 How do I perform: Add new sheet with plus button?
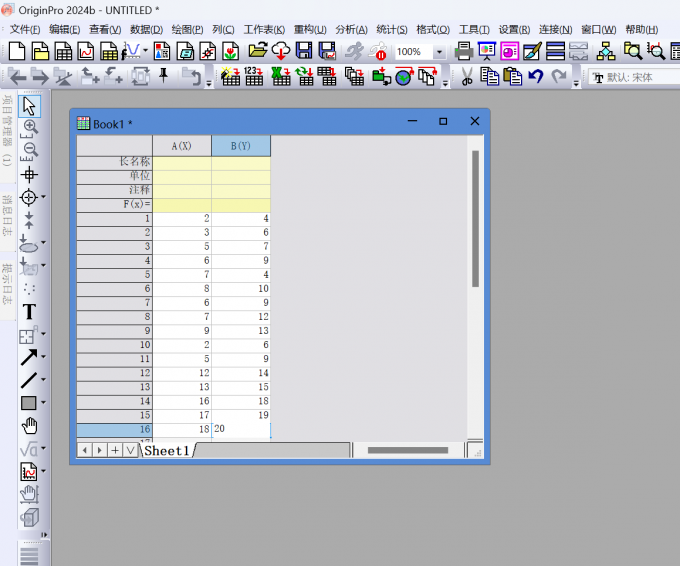[115, 450]
